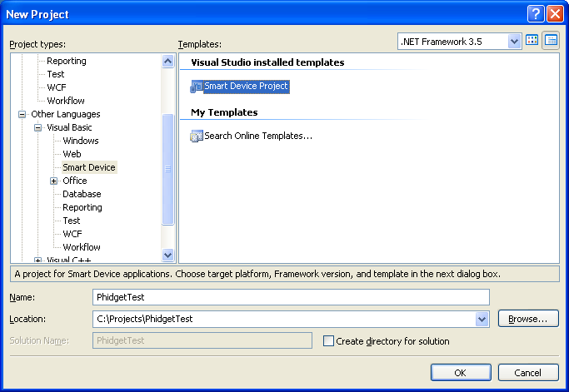This screenshot has width=569, height=392.
Task: Switch to large icons view
Action: 532,41
